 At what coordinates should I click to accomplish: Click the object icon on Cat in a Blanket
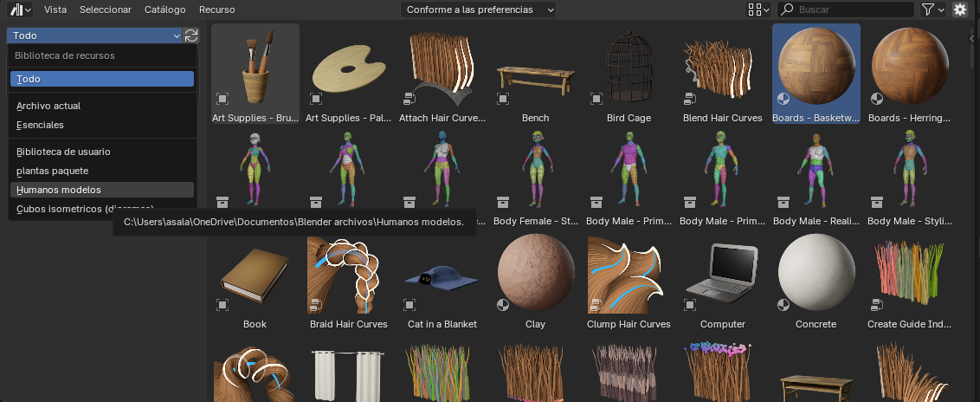coord(409,304)
